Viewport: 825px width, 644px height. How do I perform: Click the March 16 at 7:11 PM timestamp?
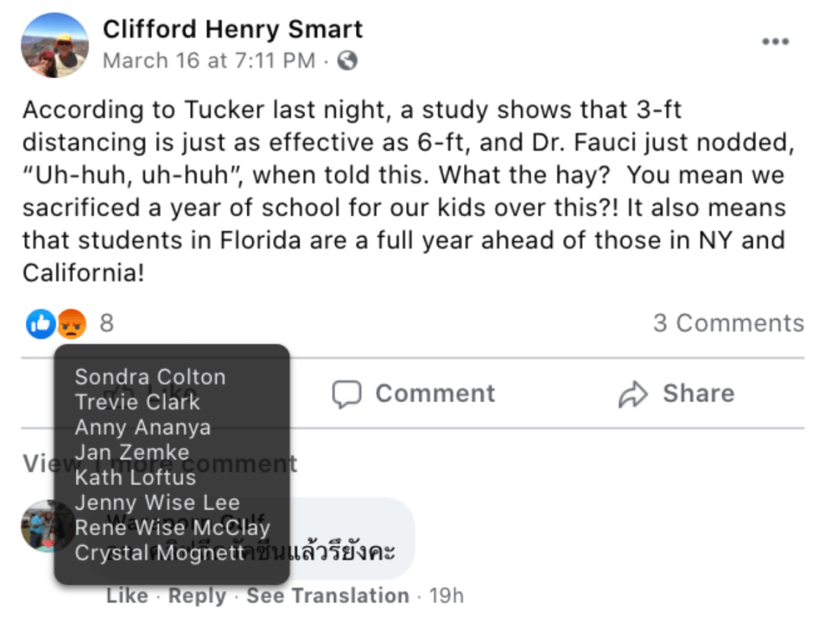coord(209,60)
